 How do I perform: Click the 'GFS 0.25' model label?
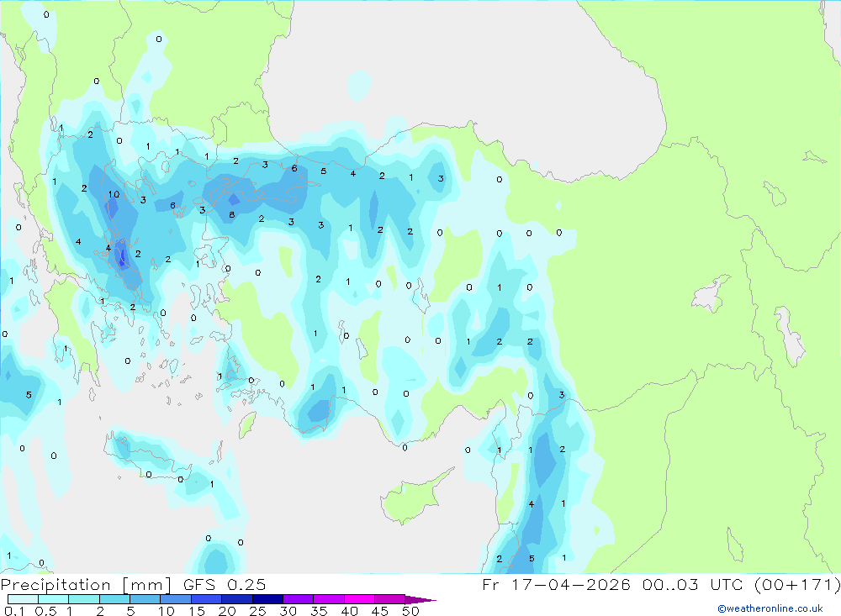pyautogui.click(x=225, y=584)
